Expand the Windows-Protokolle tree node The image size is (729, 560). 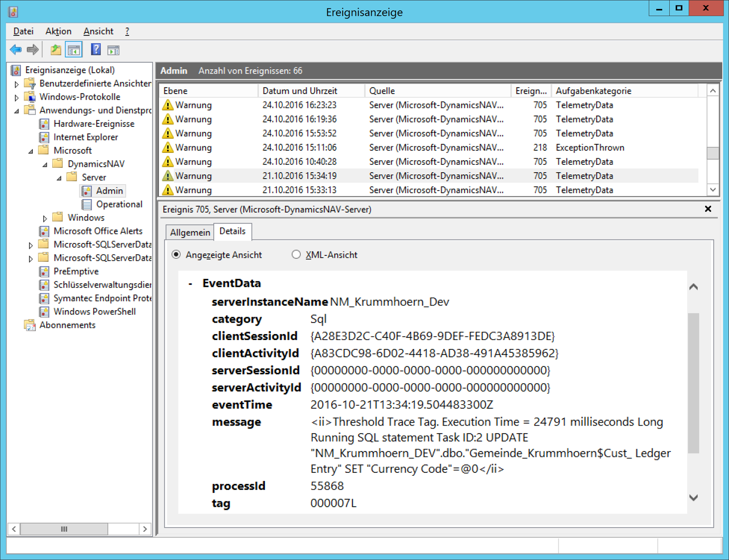point(16,98)
